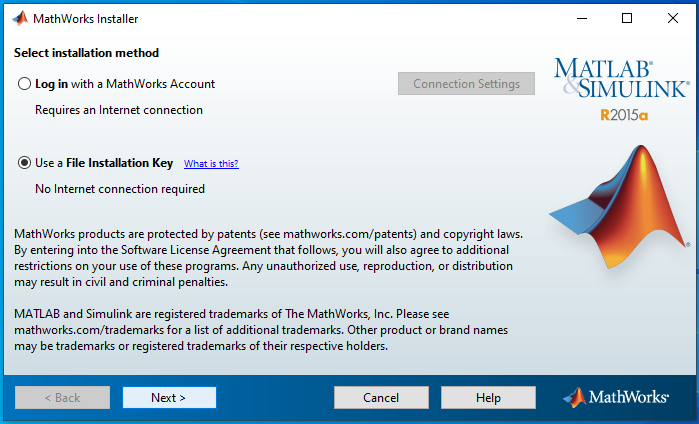Open the installer Help

pyautogui.click(x=488, y=397)
